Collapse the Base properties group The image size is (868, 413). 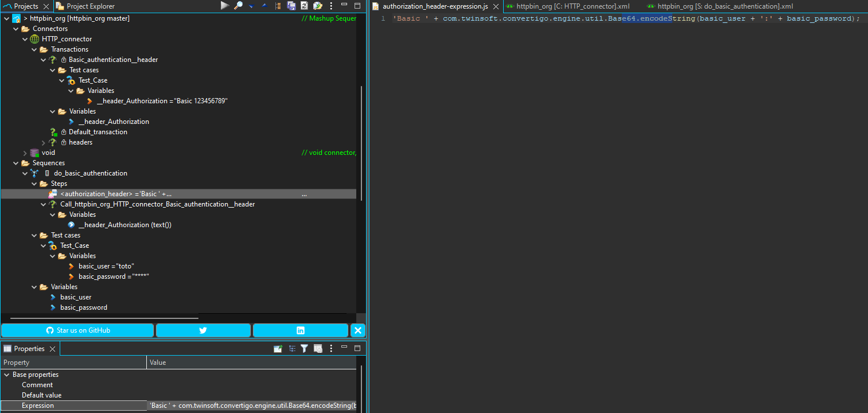coord(7,375)
